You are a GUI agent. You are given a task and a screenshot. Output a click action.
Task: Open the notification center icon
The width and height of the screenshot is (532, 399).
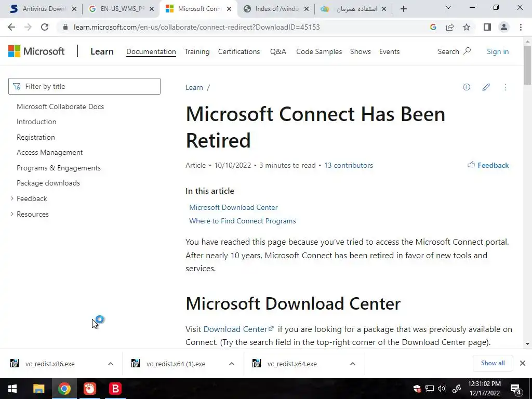pyautogui.click(x=516, y=389)
